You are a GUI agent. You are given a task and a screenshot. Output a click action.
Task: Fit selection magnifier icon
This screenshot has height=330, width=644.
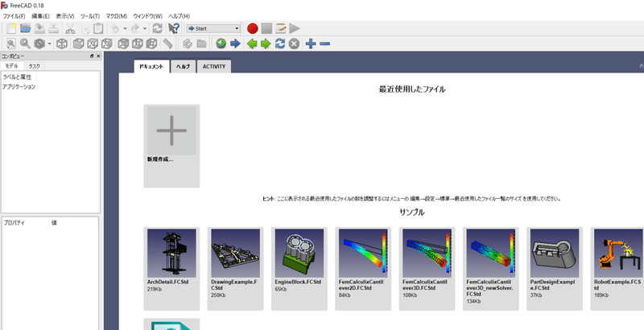coord(25,43)
